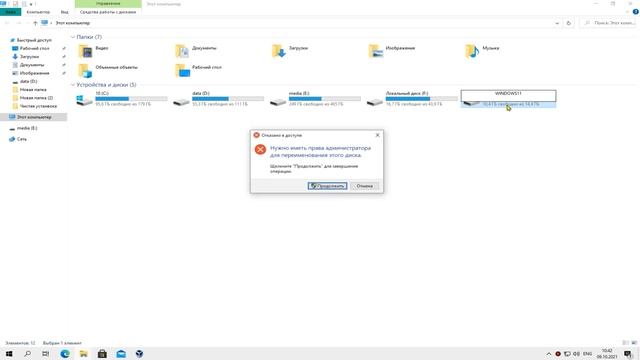Image resolution: width=640 pixels, height=360 pixels.
Task: Open data (D:) in the navigation pane
Action: pyautogui.click(x=28, y=81)
